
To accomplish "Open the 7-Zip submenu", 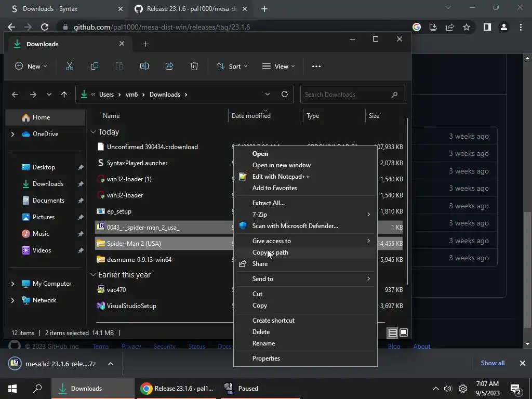I will 305,215.
